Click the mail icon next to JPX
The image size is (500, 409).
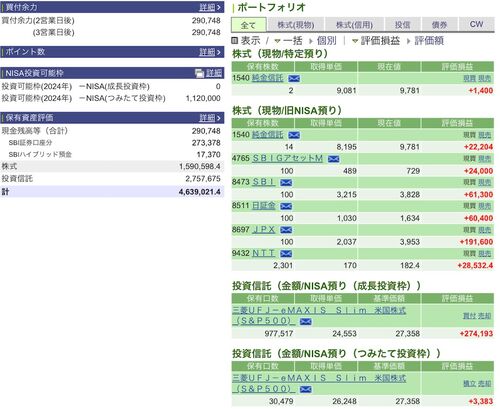point(286,230)
